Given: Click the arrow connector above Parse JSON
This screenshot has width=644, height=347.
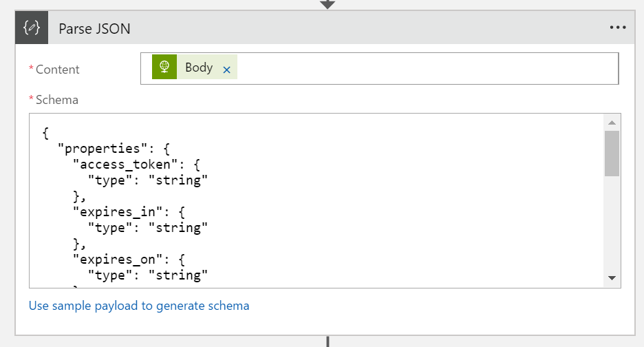Looking at the screenshot, I should coord(328,4).
